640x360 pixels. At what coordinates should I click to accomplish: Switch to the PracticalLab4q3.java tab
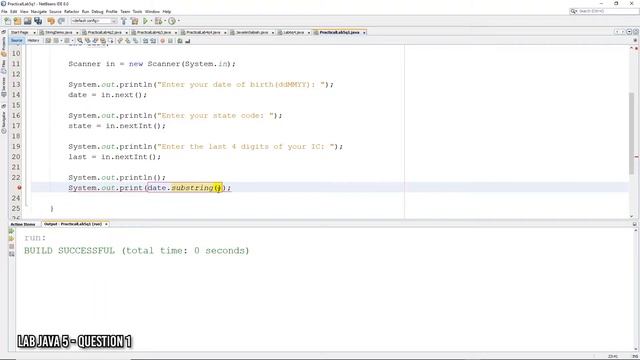tap(154, 32)
